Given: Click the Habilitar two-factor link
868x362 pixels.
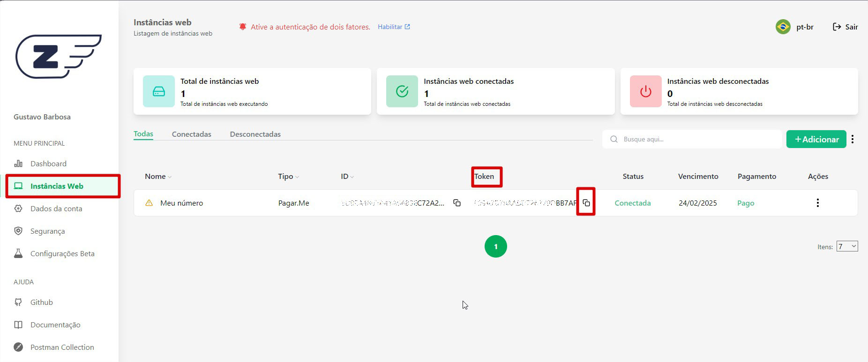Looking at the screenshot, I should click(394, 27).
